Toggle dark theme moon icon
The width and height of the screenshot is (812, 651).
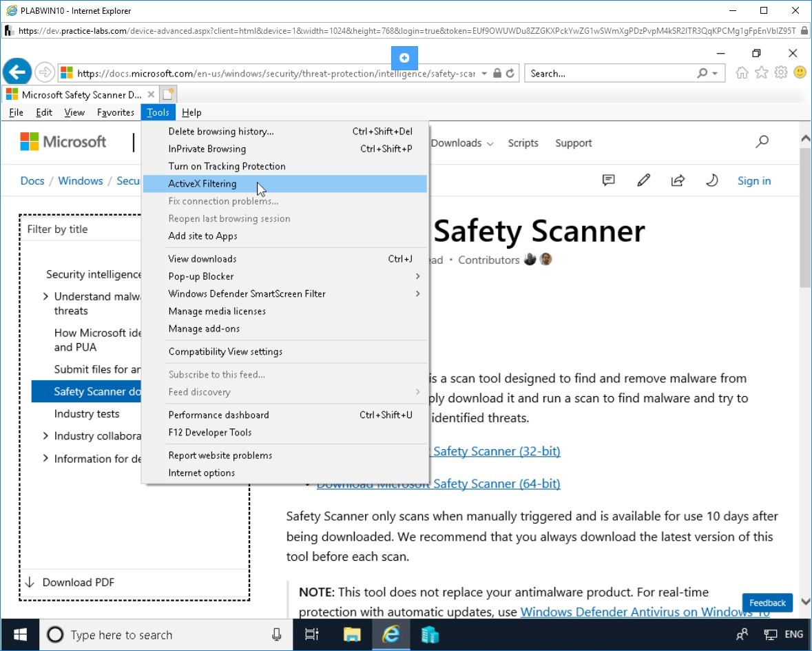712,180
